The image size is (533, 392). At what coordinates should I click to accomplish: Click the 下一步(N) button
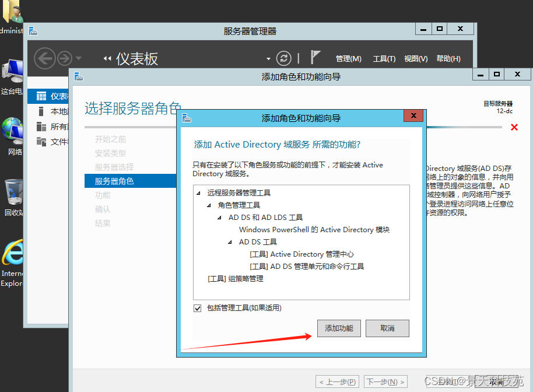385,382
